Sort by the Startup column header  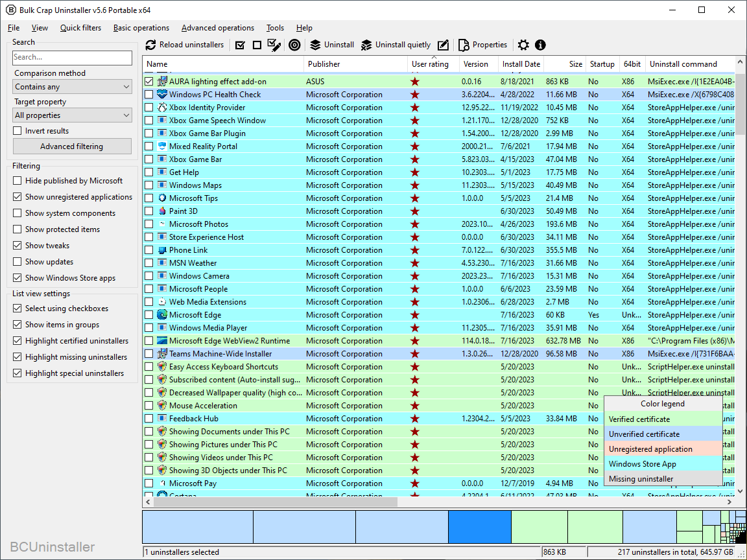(602, 64)
